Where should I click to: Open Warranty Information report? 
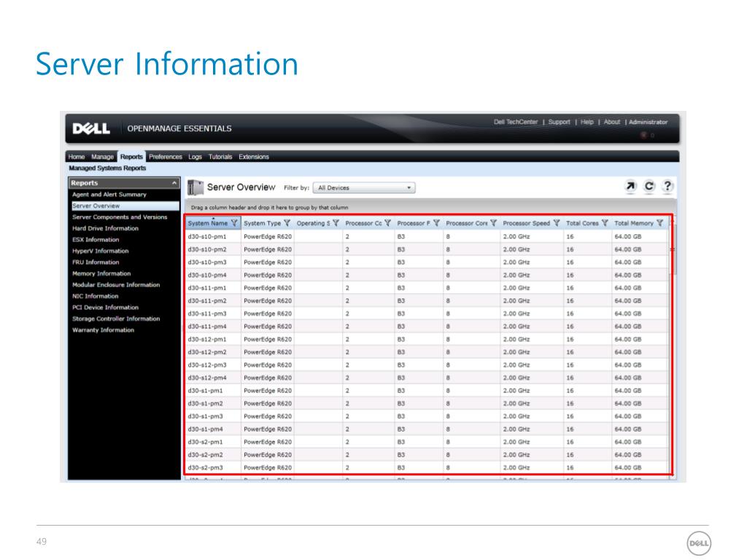[103, 330]
